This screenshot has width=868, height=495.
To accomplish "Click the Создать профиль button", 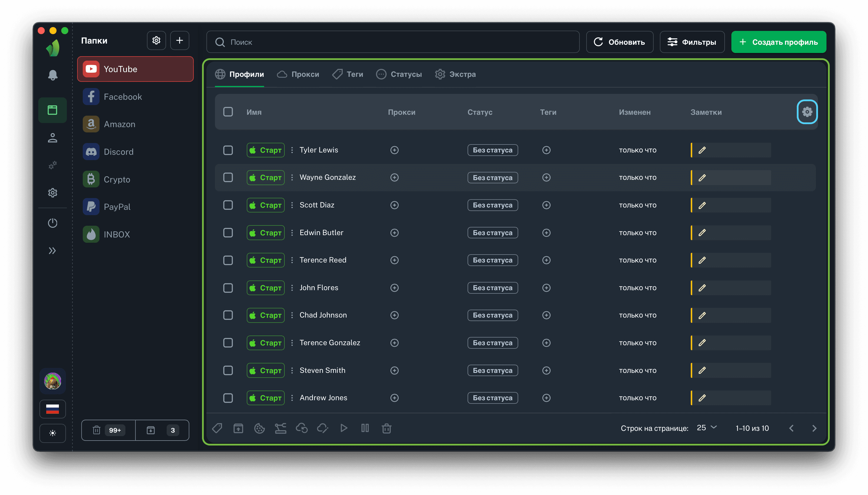I will [x=778, y=42].
